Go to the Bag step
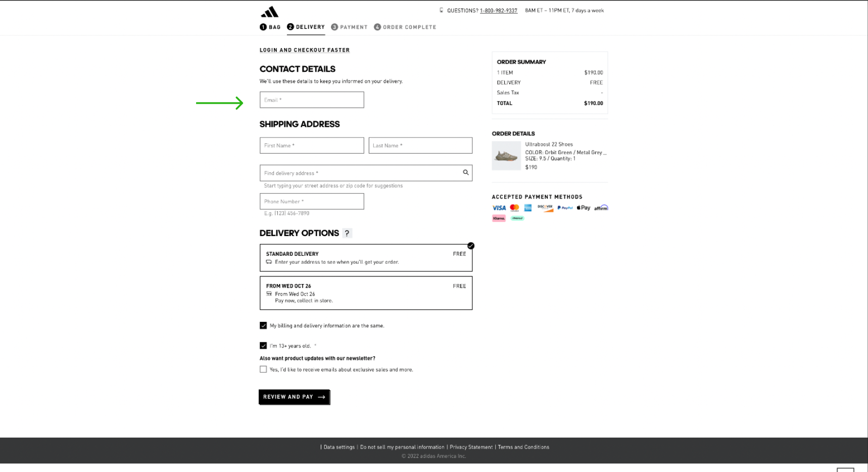This screenshot has height=472, width=868. point(270,27)
